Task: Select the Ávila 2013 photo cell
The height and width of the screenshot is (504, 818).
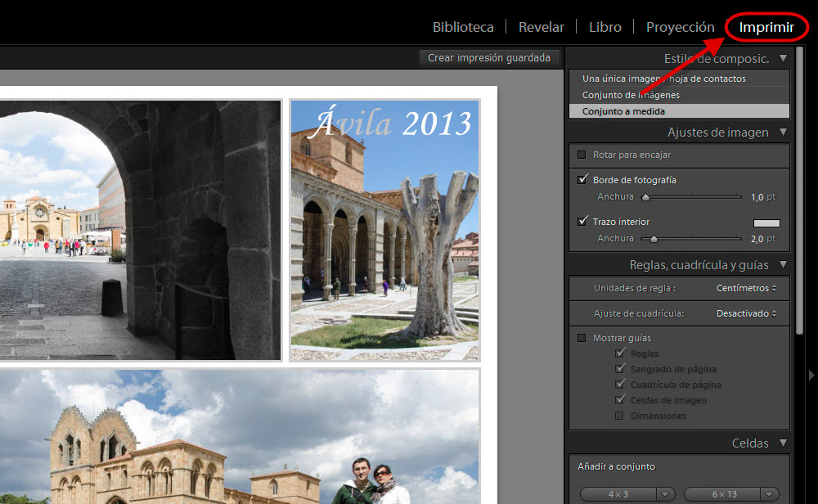Action: coord(385,230)
